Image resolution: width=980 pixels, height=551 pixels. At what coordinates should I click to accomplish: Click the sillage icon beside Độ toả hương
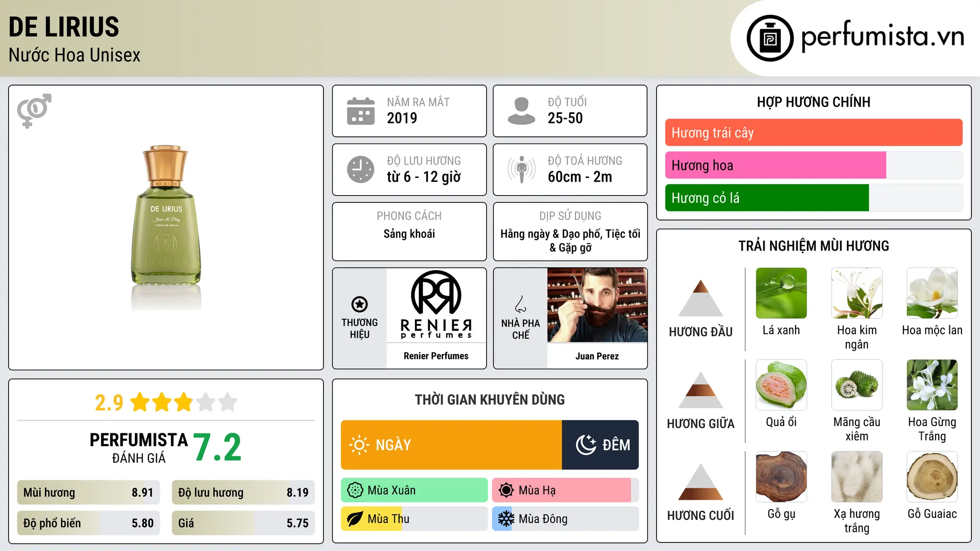click(521, 169)
